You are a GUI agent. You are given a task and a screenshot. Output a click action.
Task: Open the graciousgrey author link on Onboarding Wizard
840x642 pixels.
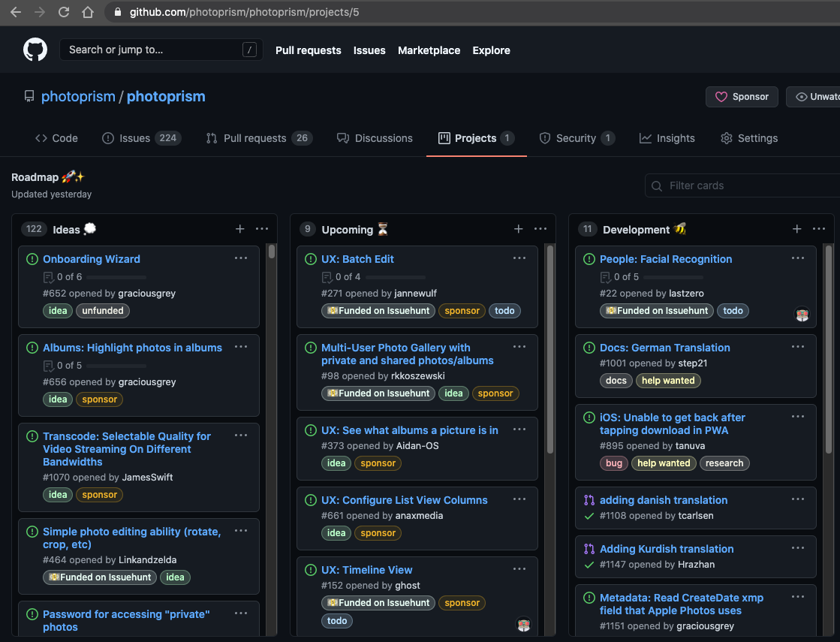coord(147,293)
